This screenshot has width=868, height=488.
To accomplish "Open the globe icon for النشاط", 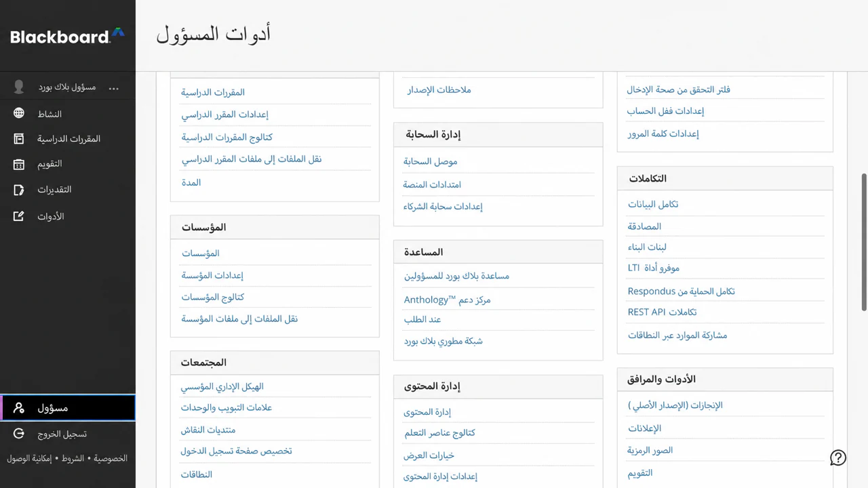I will click(19, 114).
